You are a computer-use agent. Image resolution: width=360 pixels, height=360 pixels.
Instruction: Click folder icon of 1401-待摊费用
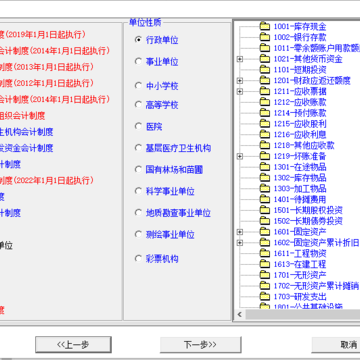tap(265, 199)
